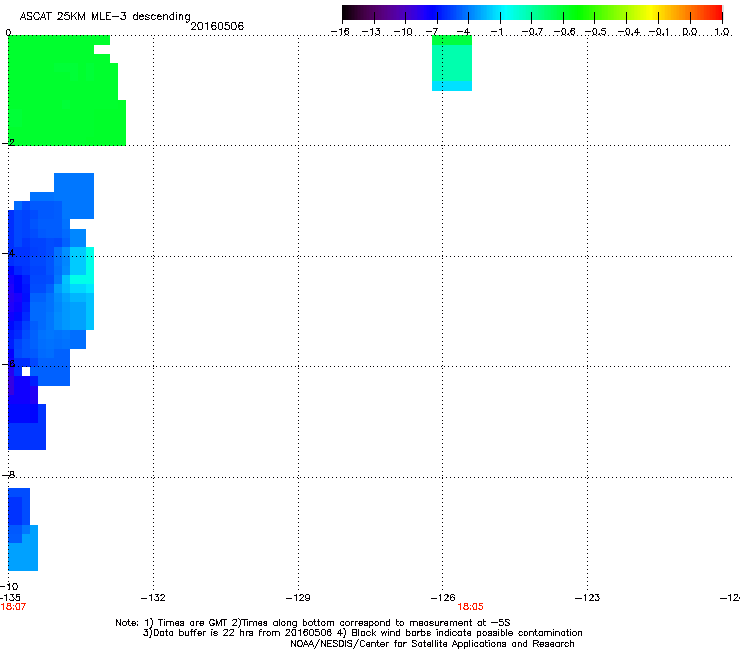Click the -10 label on the color scale
The width and height of the screenshot is (740, 650).
click(403, 32)
